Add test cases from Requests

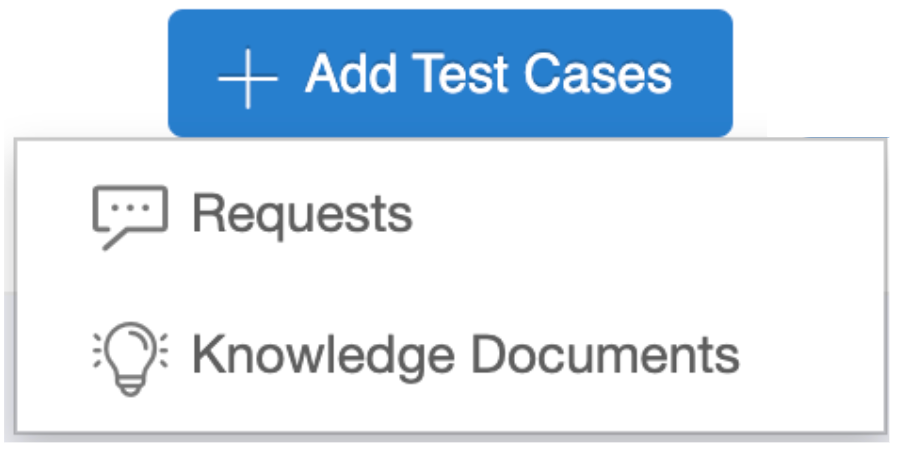tap(301, 214)
